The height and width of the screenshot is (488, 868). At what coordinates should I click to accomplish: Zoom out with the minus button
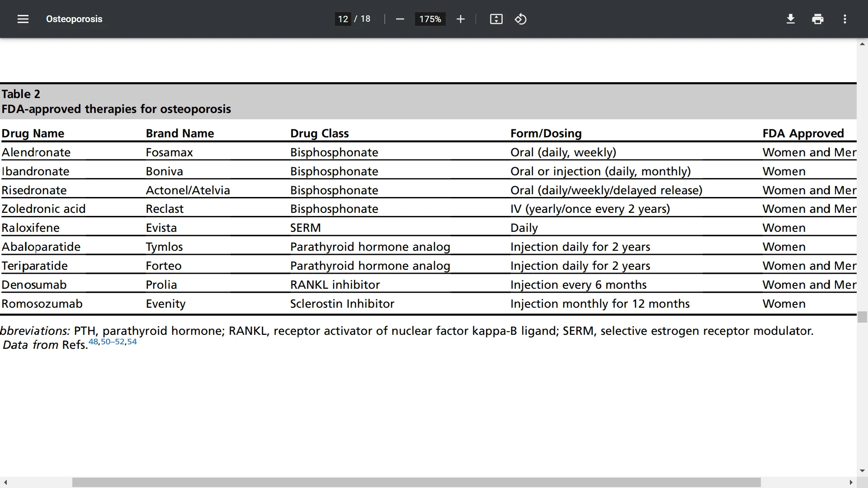(400, 19)
